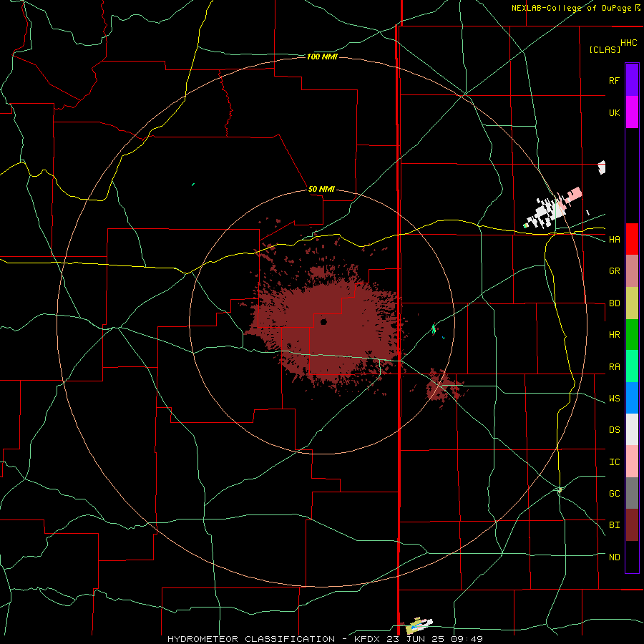Viewport: 644px width, 644px height.
Task: Click the UK magenta legend swatch
Action: pyautogui.click(x=632, y=112)
